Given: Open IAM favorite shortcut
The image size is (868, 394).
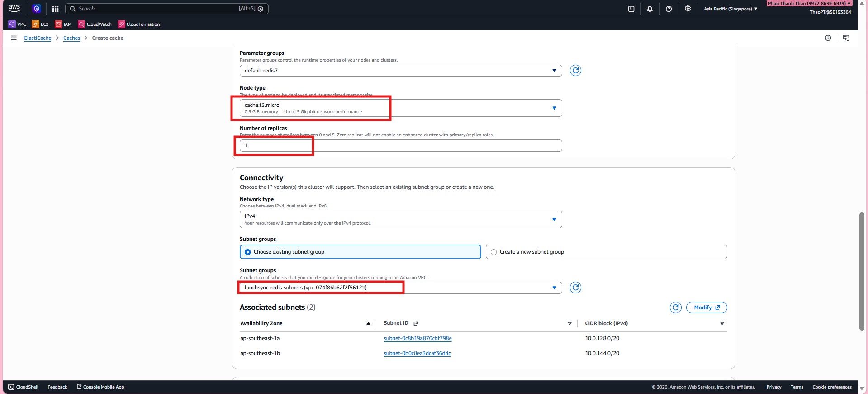Looking at the screenshot, I should [63, 24].
